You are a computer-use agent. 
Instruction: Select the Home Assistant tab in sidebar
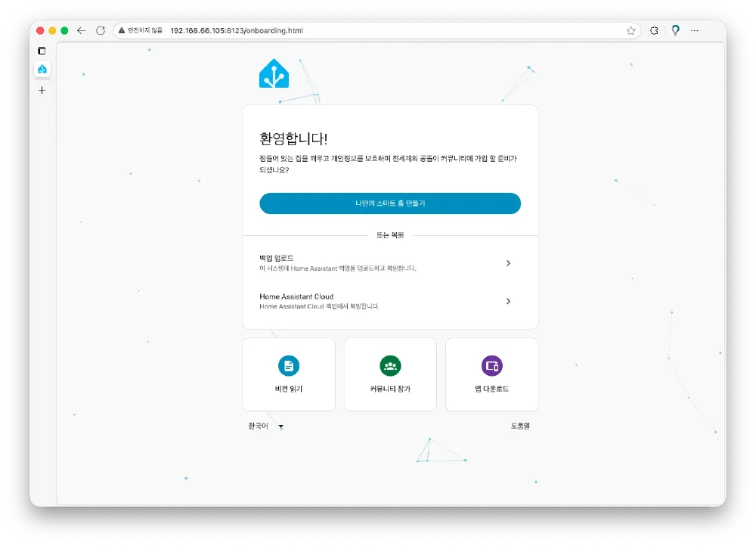(x=42, y=70)
